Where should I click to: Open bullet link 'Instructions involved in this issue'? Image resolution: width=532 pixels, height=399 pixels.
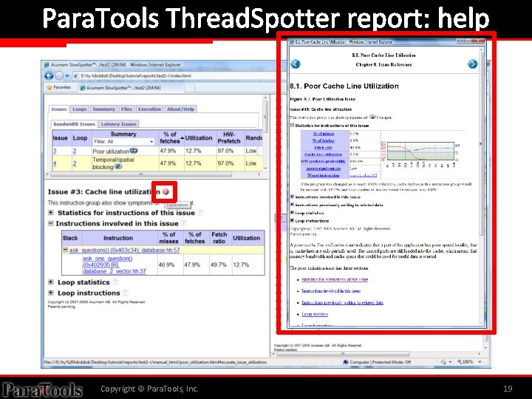[331, 291]
